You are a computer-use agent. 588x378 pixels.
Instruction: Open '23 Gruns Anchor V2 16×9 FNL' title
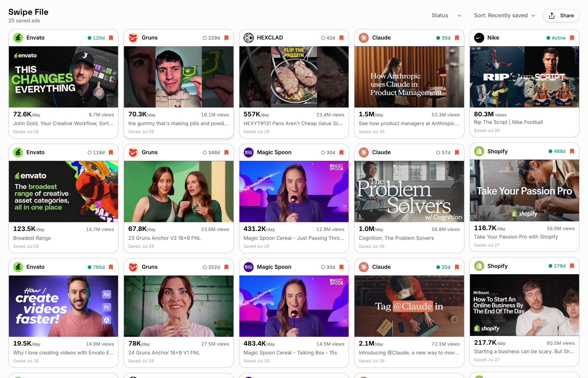(x=164, y=238)
